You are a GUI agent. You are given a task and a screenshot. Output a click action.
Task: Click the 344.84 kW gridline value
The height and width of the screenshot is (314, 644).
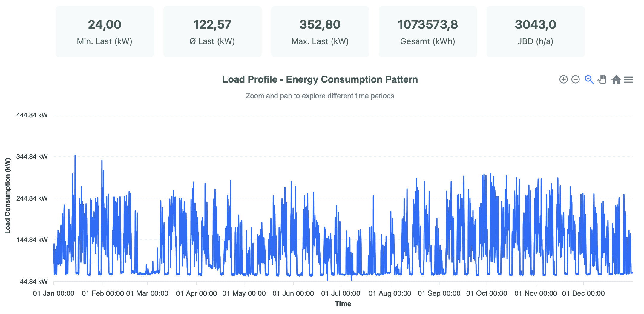(32, 156)
